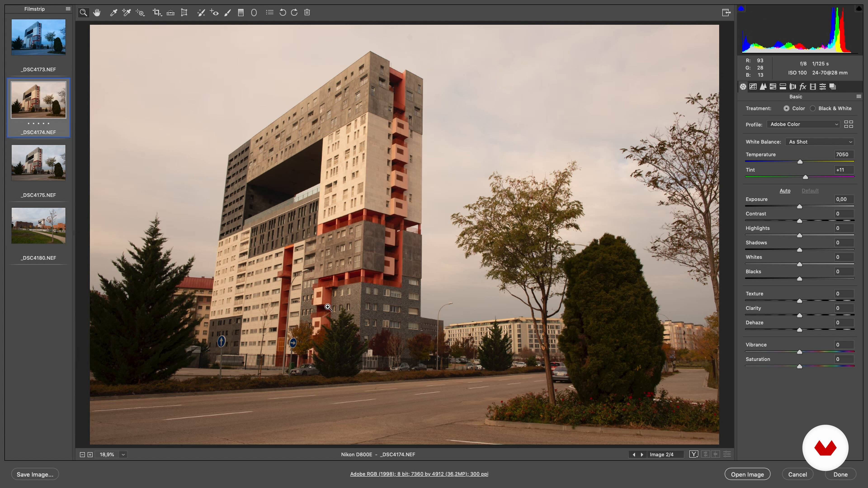This screenshot has width=868, height=488.
Task: Select Black & White treatment radio button
Action: pyautogui.click(x=813, y=108)
